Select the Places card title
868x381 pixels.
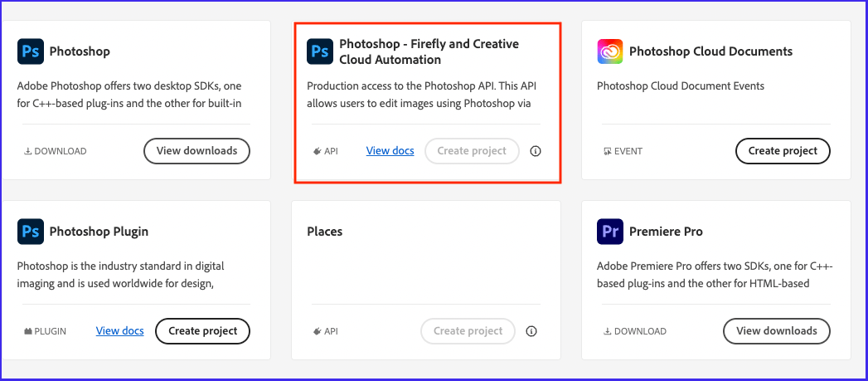click(x=325, y=232)
